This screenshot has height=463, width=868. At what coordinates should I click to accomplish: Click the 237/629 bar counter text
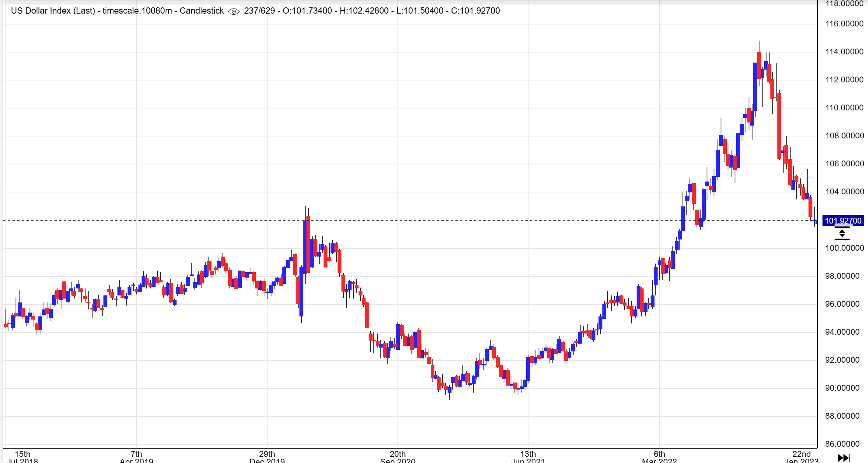(259, 11)
